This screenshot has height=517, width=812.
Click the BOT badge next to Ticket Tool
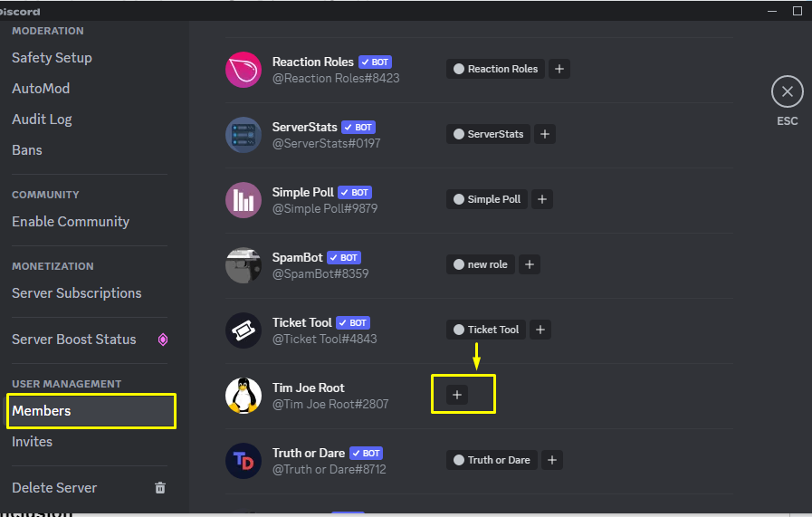pyautogui.click(x=353, y=323)
